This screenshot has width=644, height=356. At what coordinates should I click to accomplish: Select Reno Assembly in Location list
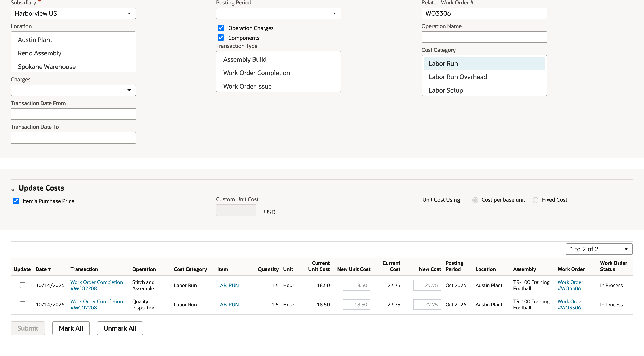click(x=73, y=53)
